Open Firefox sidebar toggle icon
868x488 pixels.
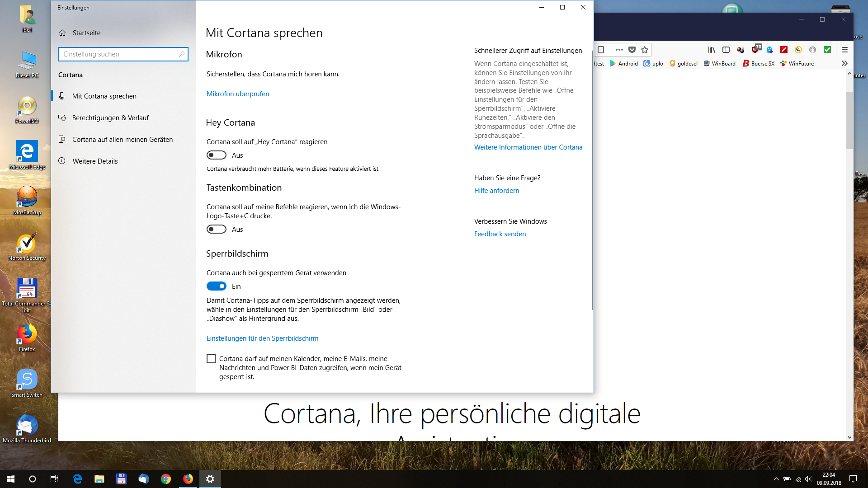[726, 50]
